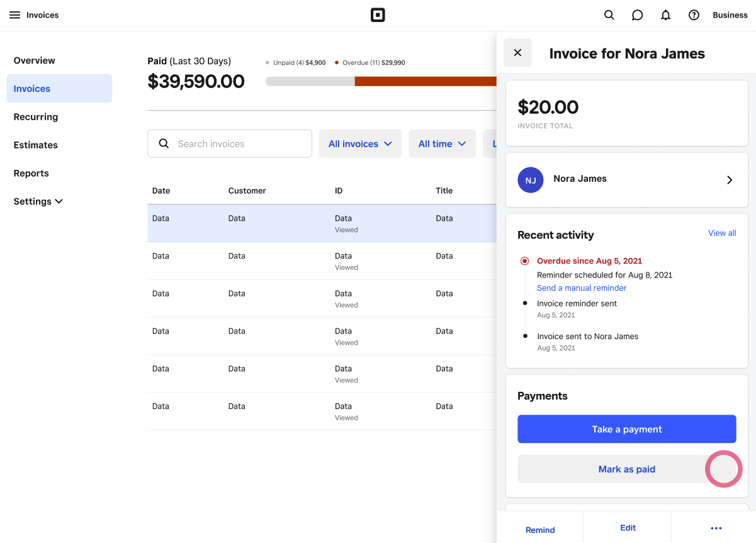Open search from the header magnifier
The height and width of the screenshot is (543, 756).
pyautogui.click(x=609, y=15)
